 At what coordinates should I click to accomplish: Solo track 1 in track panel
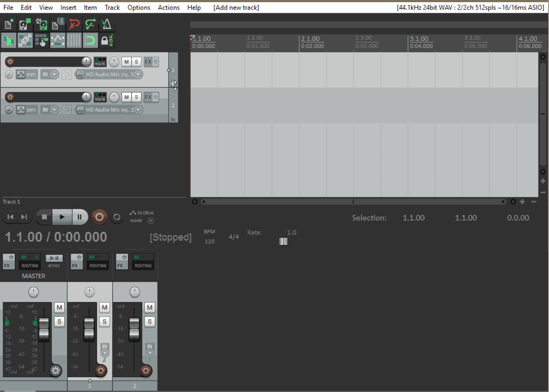(x=136, y=61)
